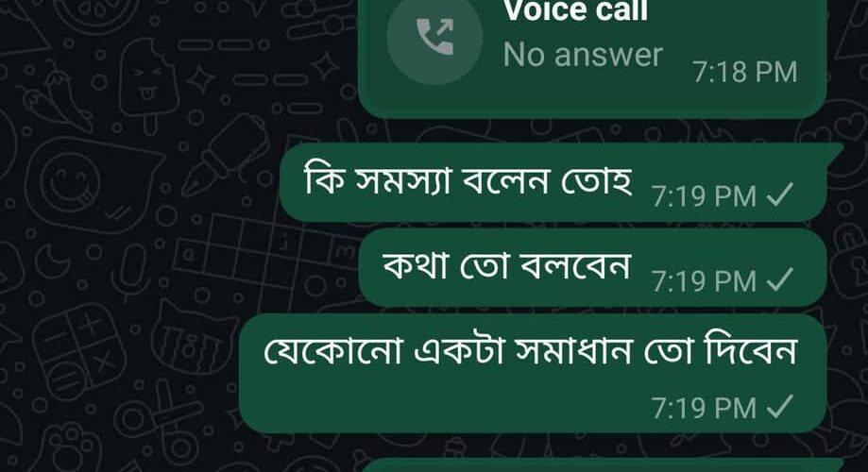868x472 pixels.
Task: Tap the delivery tick on সমাধান message
Action: coord(780,407)
